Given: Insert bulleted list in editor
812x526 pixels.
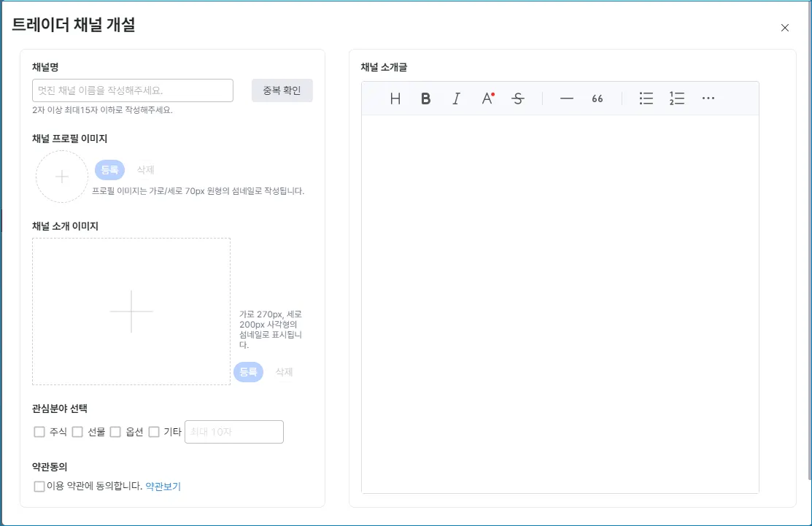Looking at the screenshot, I should [x=646, y=98].
